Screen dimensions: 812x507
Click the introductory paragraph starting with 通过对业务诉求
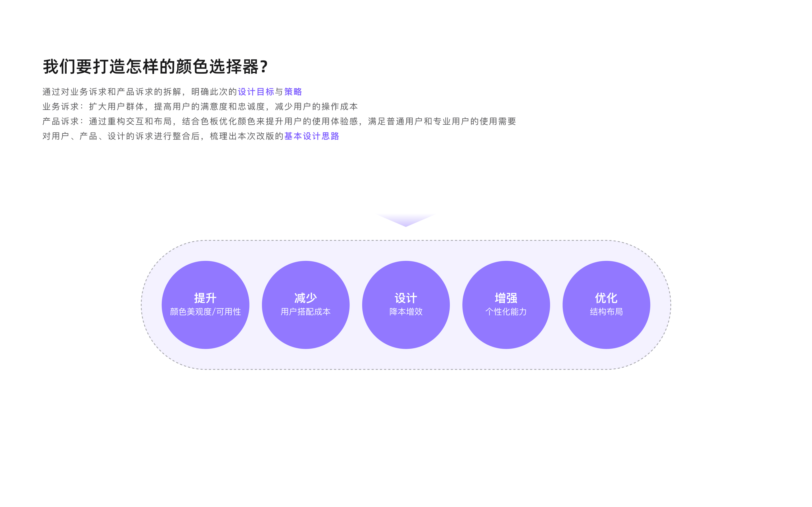point(172,92)
